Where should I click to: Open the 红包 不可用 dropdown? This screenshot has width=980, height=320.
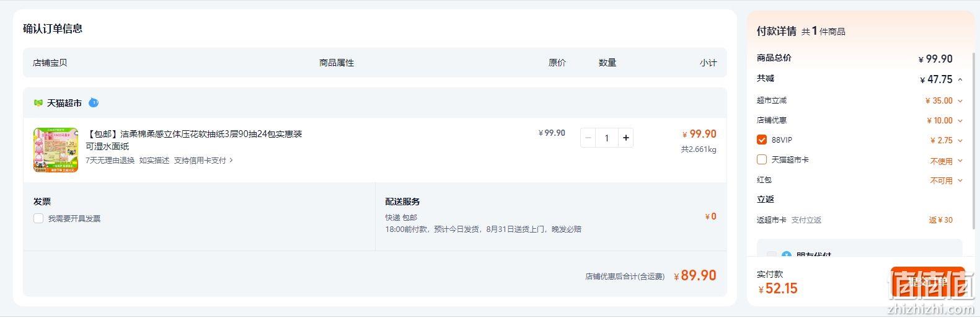click(x=960, y=180)
